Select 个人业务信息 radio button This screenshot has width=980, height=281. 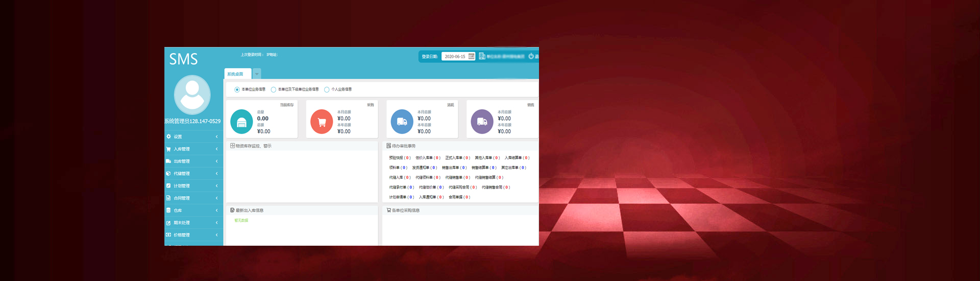pyautogui.click(x=327, y=89)
